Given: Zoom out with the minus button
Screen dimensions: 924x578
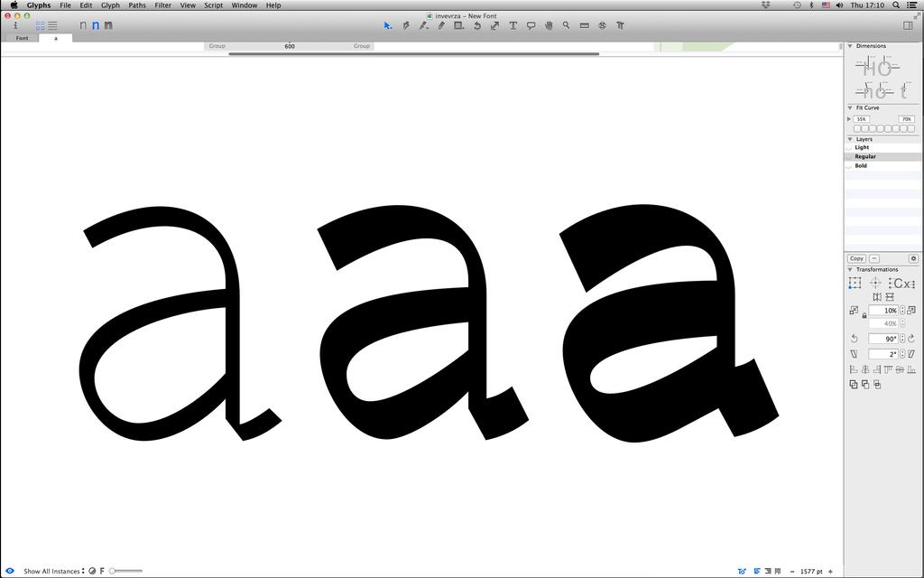Looking at the screenshot, I should [x=791, y=571].
